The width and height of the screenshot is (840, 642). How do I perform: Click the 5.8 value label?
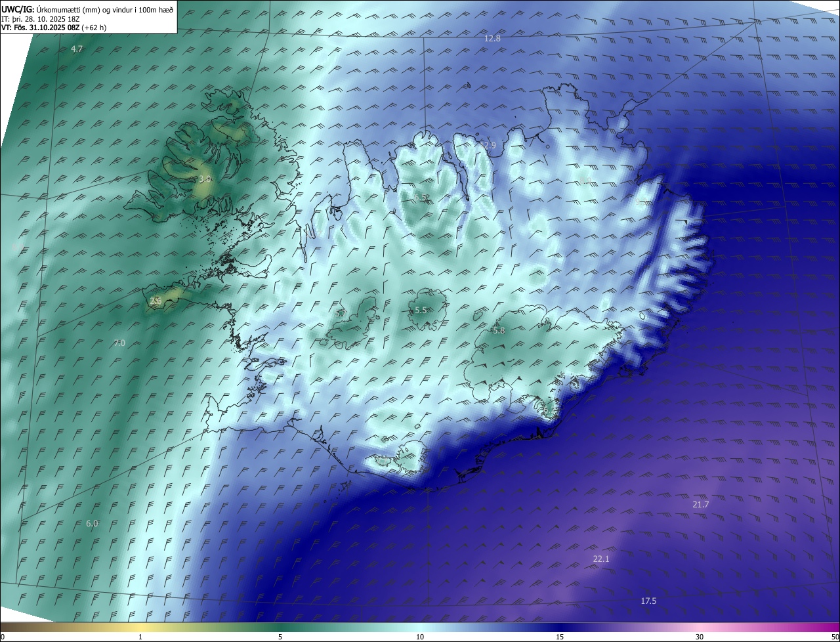(x=499, y=331)
